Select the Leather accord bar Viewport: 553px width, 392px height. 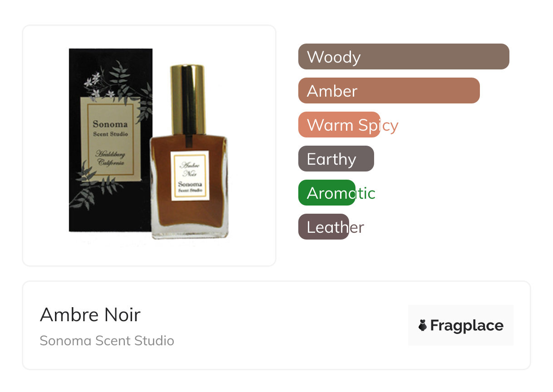[324, 227]
